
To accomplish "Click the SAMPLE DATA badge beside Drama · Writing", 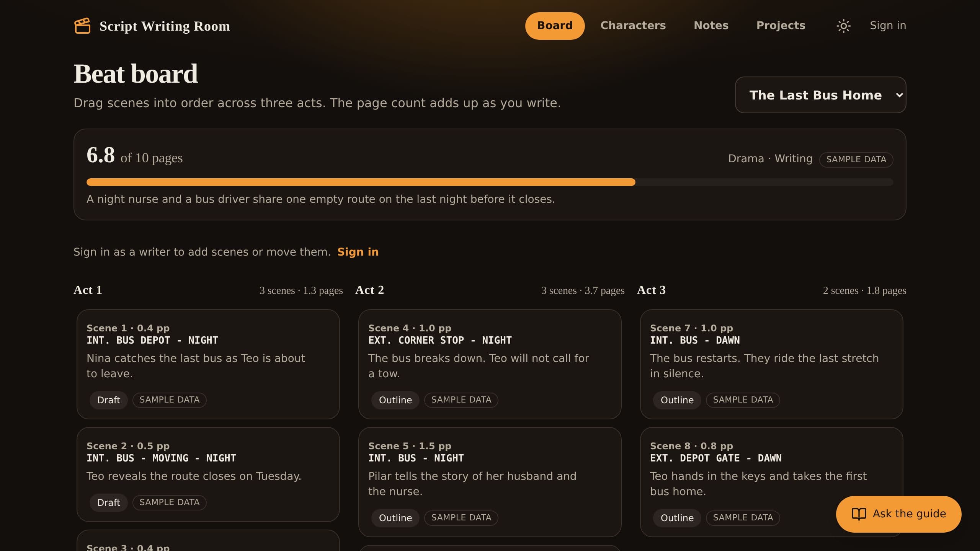I will [x=856, y=160].
